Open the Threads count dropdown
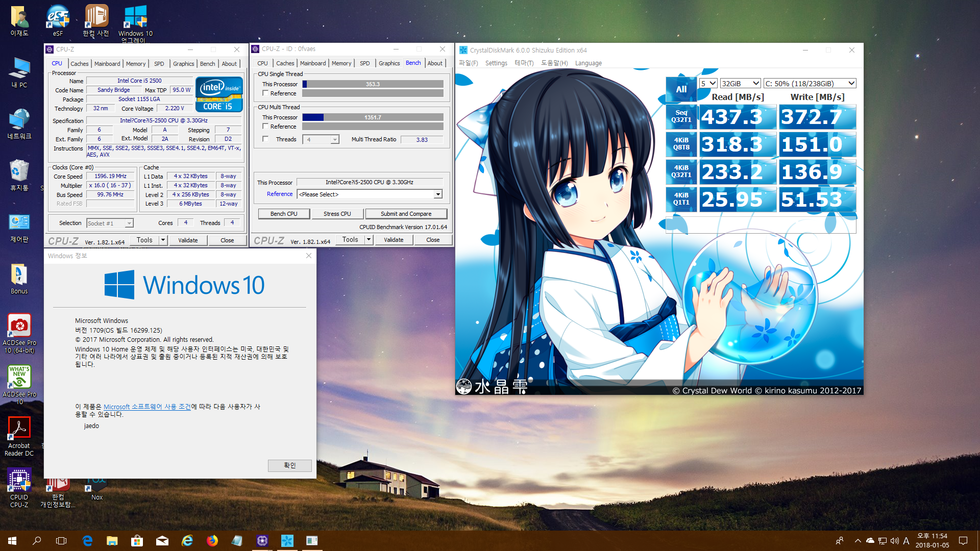 (x=321, y=139)
